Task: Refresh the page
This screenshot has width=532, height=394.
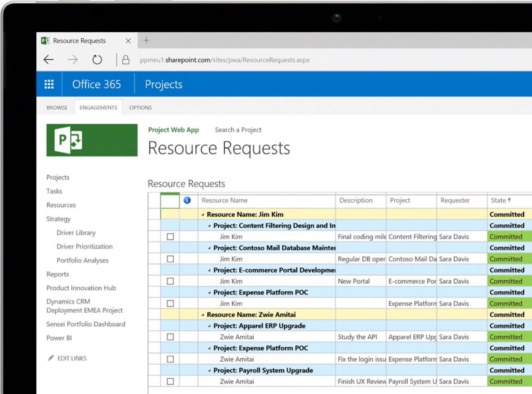Action: click(97, 59)
